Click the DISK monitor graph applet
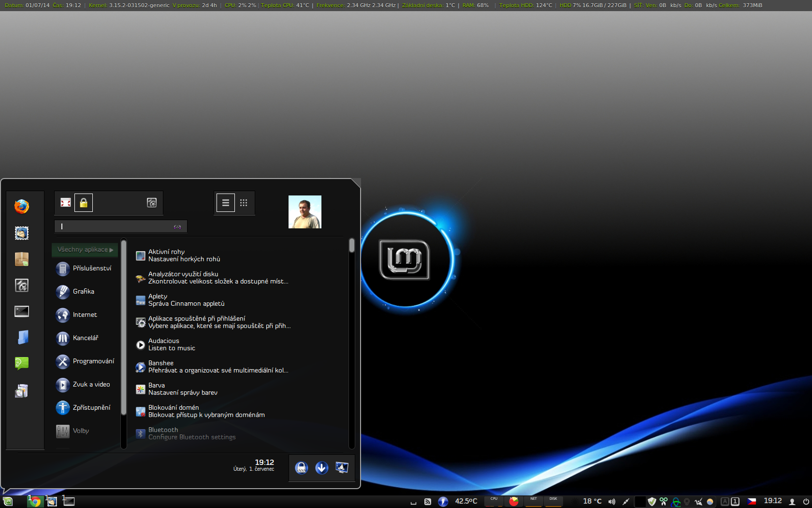Image resolution: width=812 pixels, height=508 pixels. click(x=553, y=501)
